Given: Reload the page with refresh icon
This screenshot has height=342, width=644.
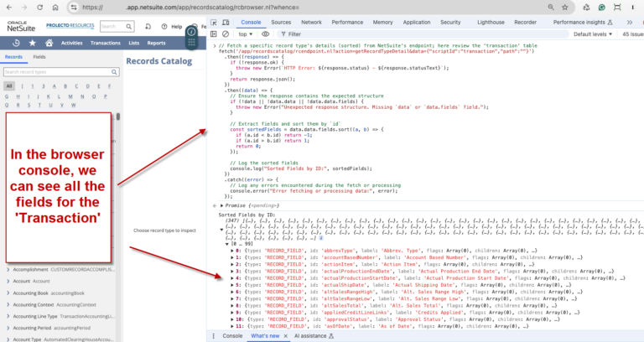Looking at the screenshot, I should [x=40, y=8].
